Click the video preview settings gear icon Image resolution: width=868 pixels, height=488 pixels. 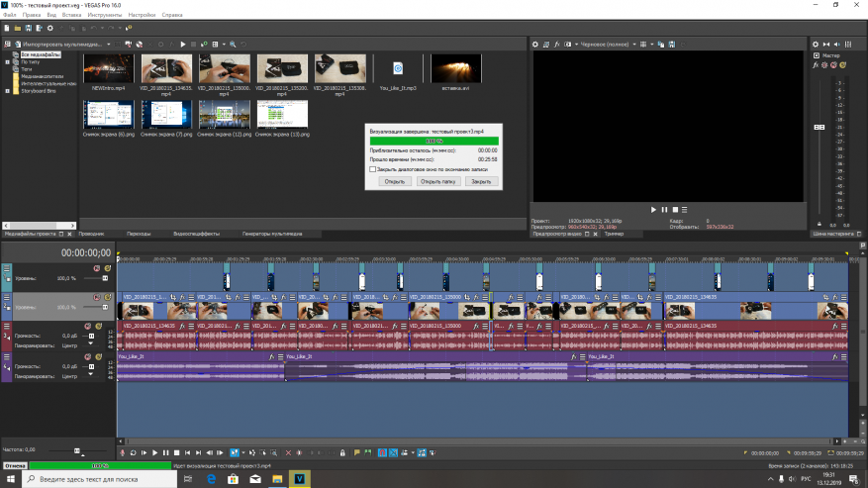tap(535, 45)
